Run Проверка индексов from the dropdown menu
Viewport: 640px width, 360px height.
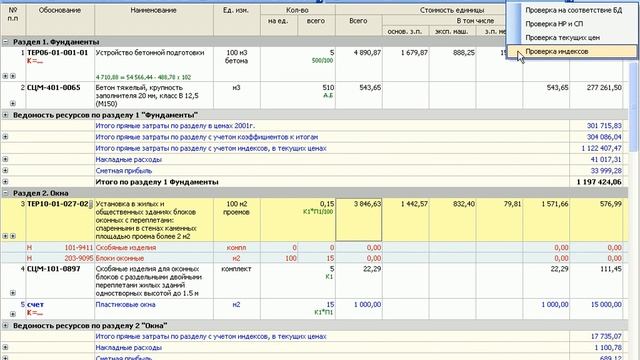click(571, 51)
